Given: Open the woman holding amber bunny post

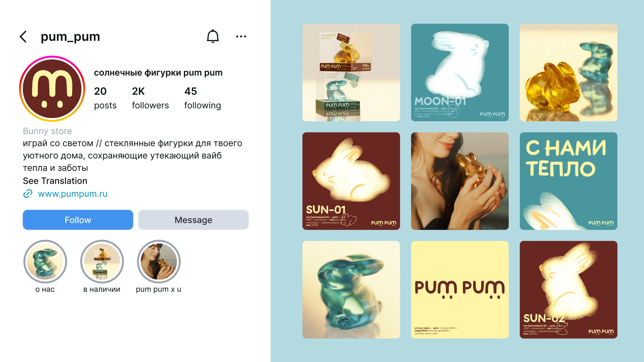Looking at the screenshot, I should coord(460,181).
